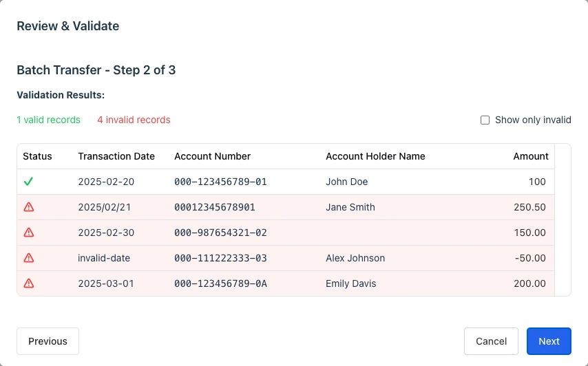Click the Batch Transfer - Step 2 of 3 heading
Screen dimensions: 588x366
(x=96, y=70)
